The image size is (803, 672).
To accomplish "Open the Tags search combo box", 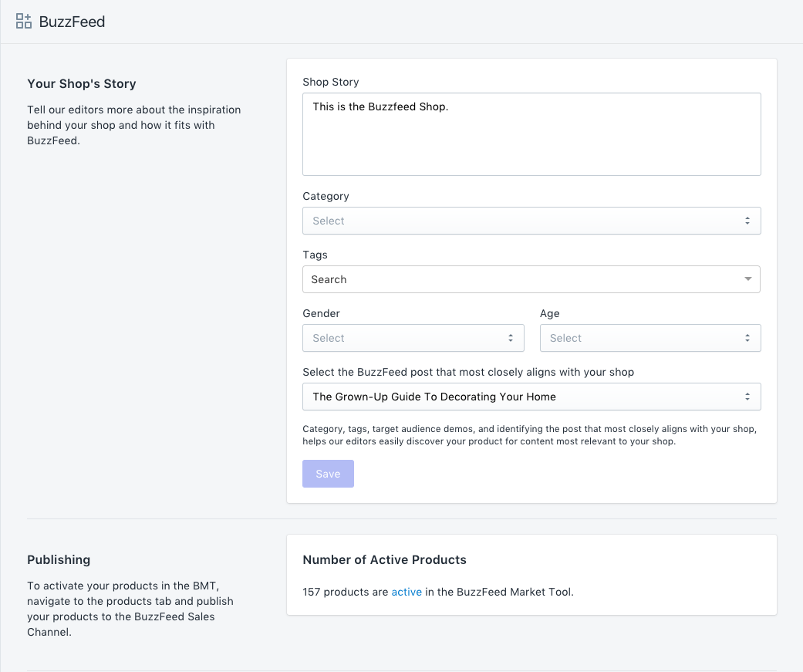I will pyautogui.click(x=531, y=279).
